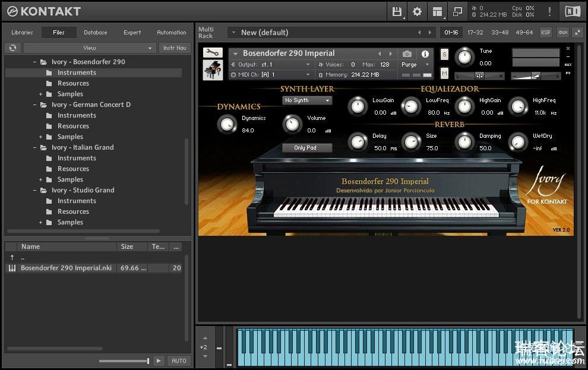
Task: Select Bosendorfer 290 Imperial.nki file
Action: [66, 268]
